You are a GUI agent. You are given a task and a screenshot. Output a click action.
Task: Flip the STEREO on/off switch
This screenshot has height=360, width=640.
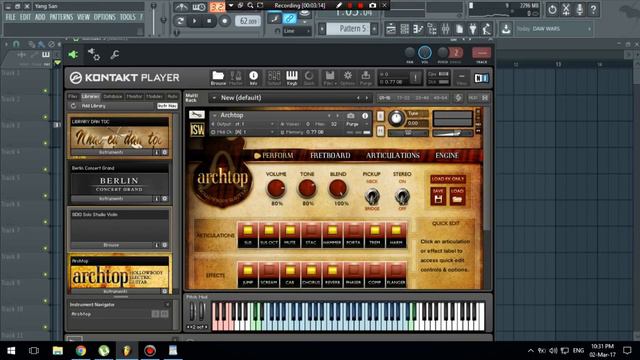[402, 197]
